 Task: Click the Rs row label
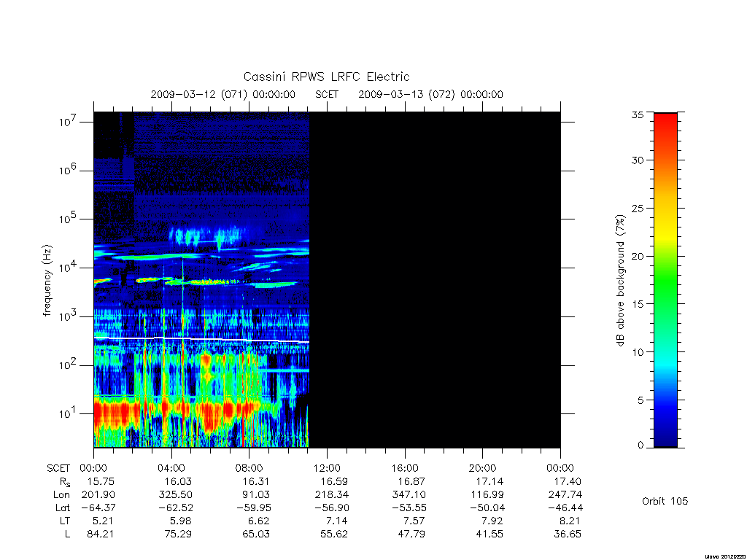[x=65, y=482]
